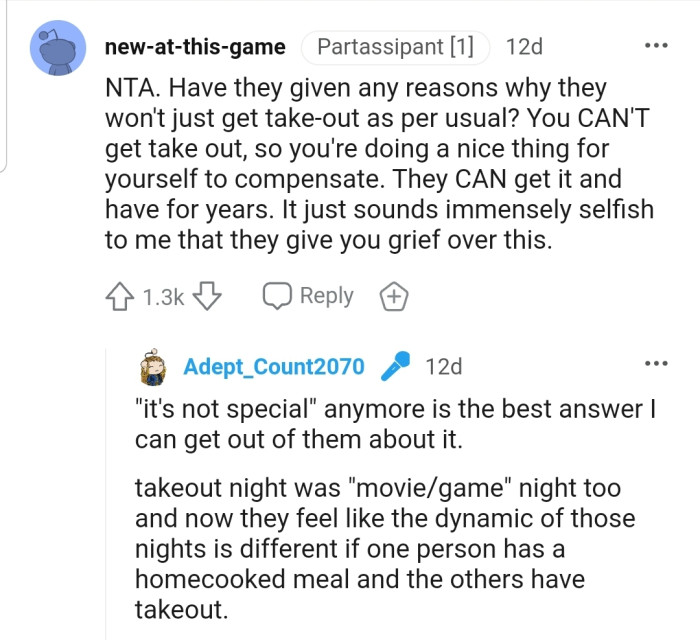Open more options on new-at-this-game's comment
The width and height of the screenshot is (700, 640).
click(657, 46)
